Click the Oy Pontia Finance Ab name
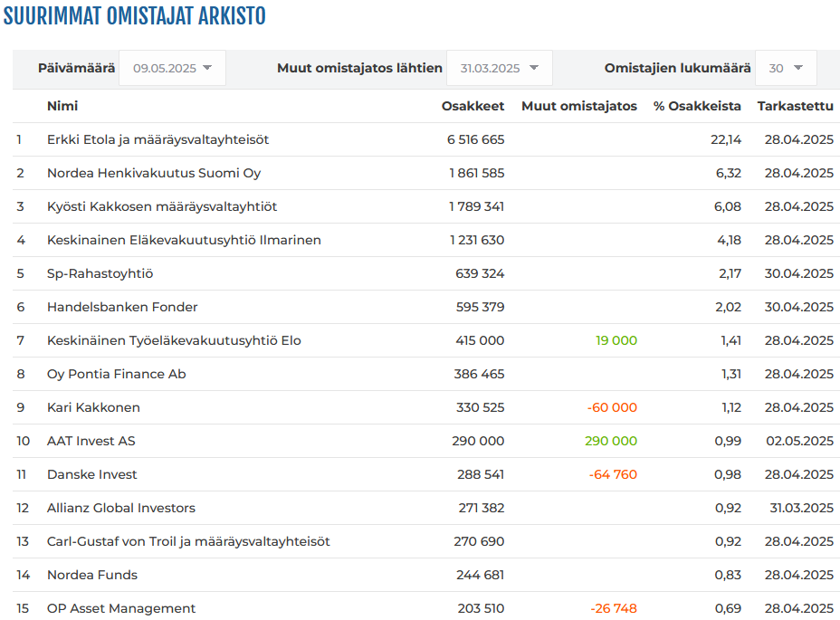Image resolution: width=840 pixels, height=620 pixels. pos(116,374)
